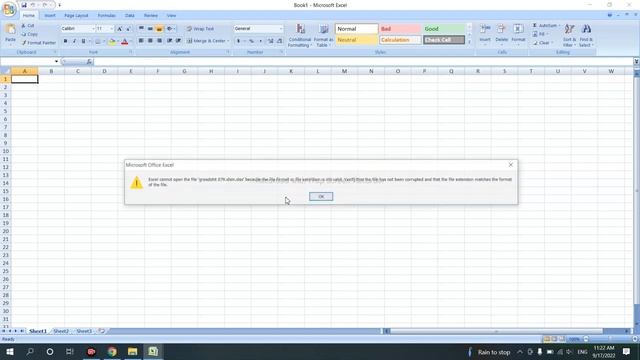Switch to the Data tab
Screen dimensions: 640x360
tap(130, 16)
